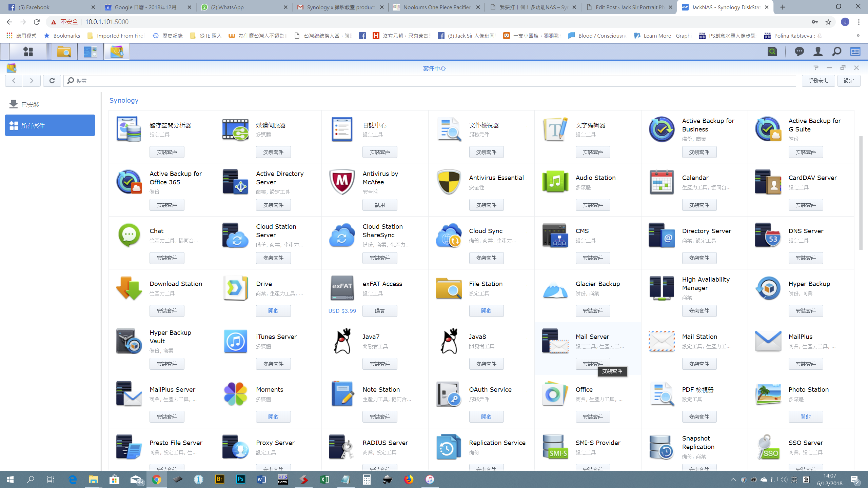
Task: Install the Audio Station package
Action: 593,205
